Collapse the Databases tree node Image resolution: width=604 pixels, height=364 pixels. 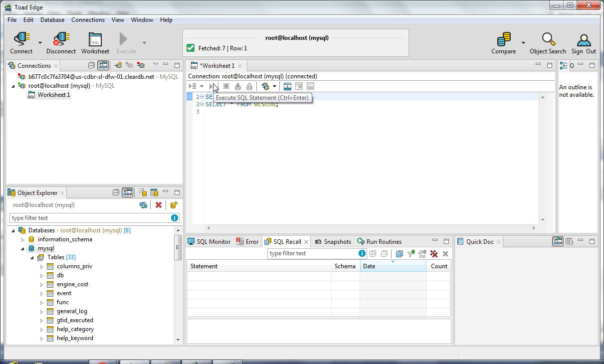(13, 231)
